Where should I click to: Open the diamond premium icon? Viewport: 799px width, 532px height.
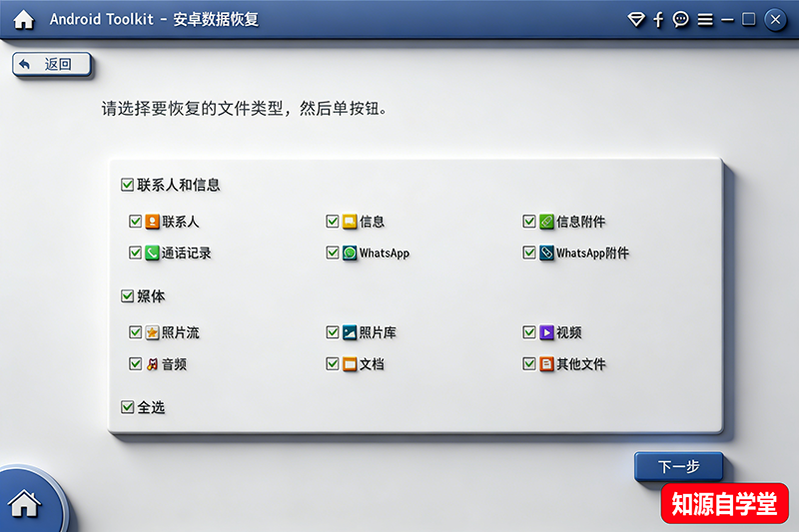click(x=636, y=20)
